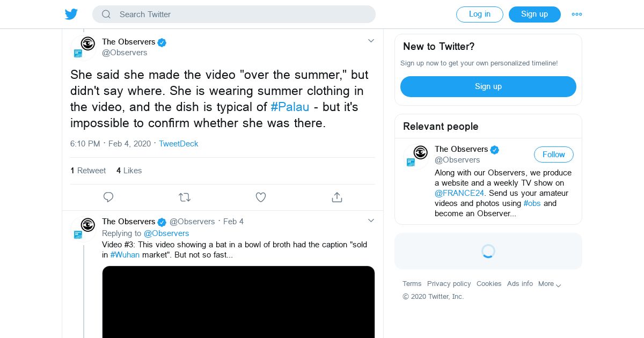Open the #Palau hashtag link
Viewport: 644px width, 338px height.
pos(290,107)
